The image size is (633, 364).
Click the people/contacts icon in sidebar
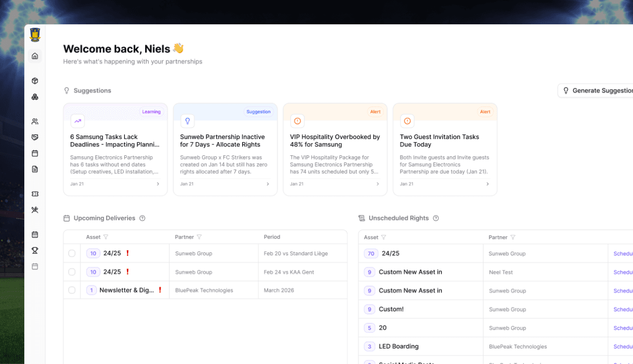point(34,121)
